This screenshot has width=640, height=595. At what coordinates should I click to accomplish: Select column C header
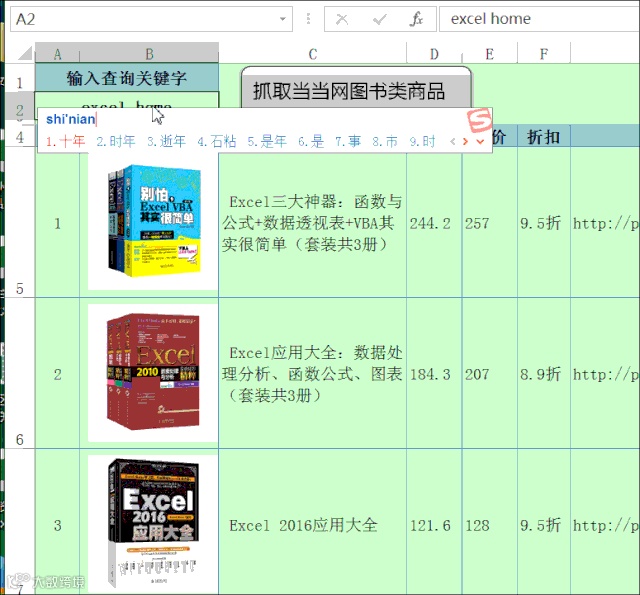313,53
